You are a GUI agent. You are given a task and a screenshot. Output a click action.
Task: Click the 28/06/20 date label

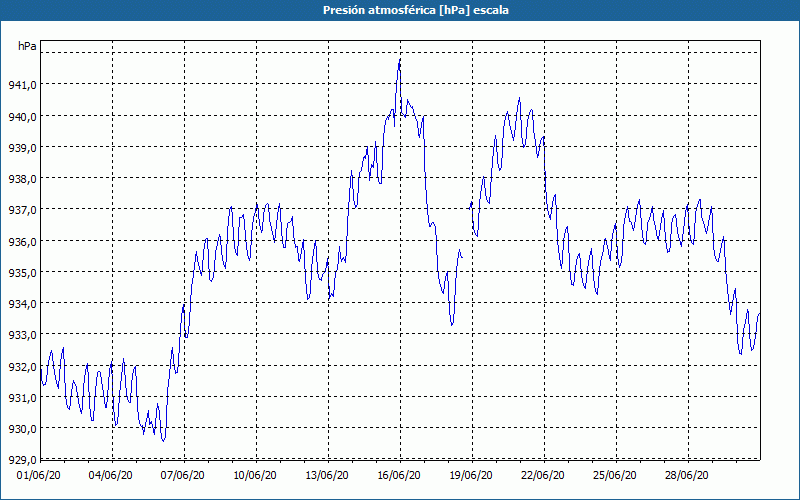click(x=687, y=476)
